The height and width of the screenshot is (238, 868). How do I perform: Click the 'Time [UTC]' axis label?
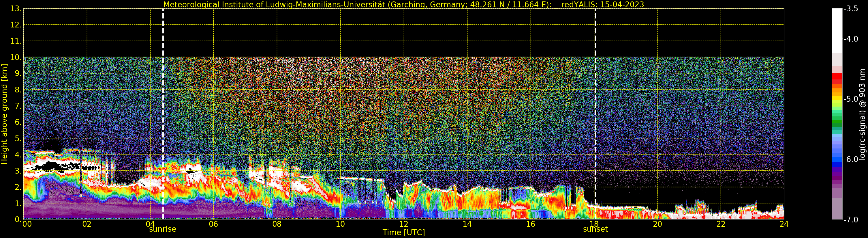point(404,233)
